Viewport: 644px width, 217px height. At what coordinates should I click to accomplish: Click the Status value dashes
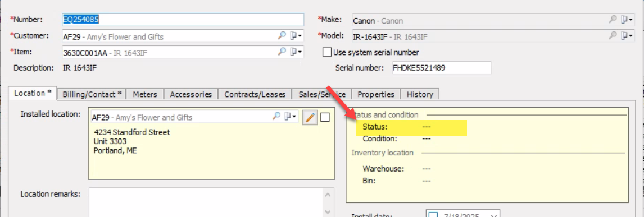pos(427,127)
